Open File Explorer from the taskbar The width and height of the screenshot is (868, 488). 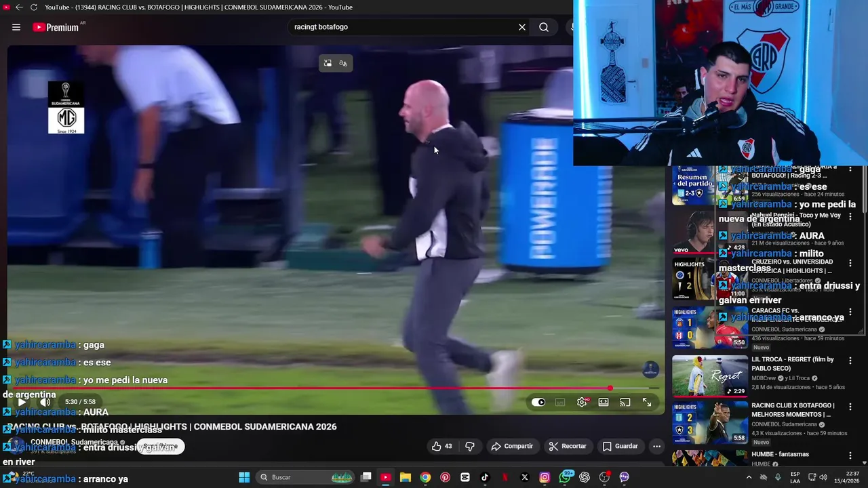tap(406, 477)
